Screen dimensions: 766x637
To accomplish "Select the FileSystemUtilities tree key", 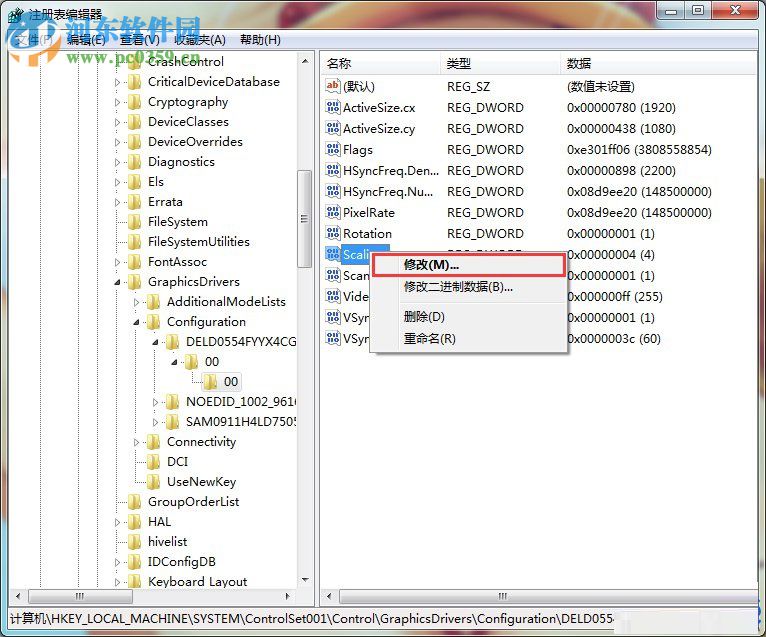I will click(198, 242).
